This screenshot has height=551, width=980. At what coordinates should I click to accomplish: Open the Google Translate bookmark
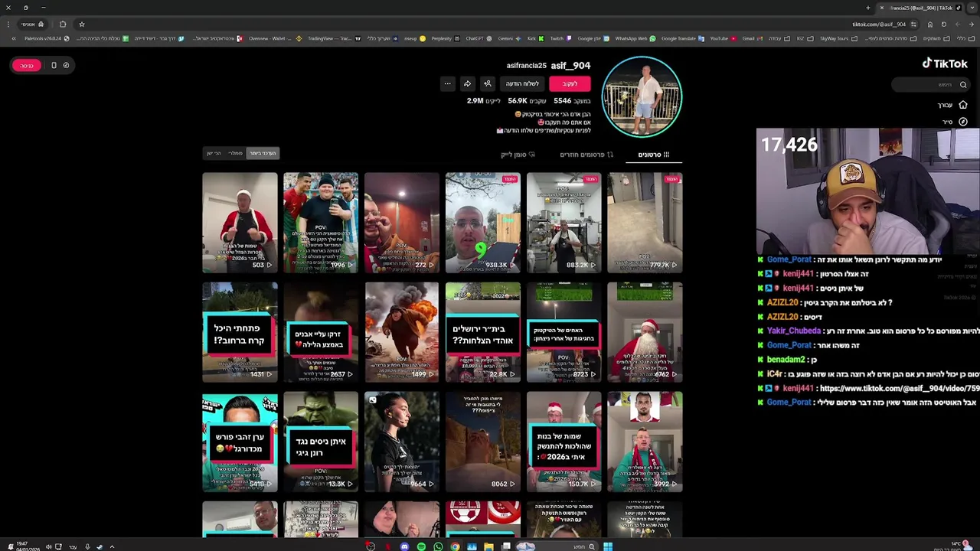(681, 38)
